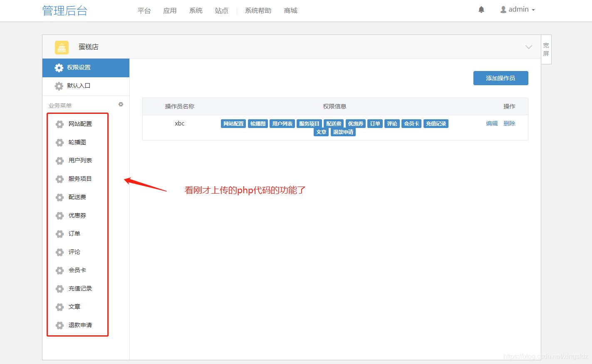Click the notification bell icon
592x364 pixels.
coord(481,10)
